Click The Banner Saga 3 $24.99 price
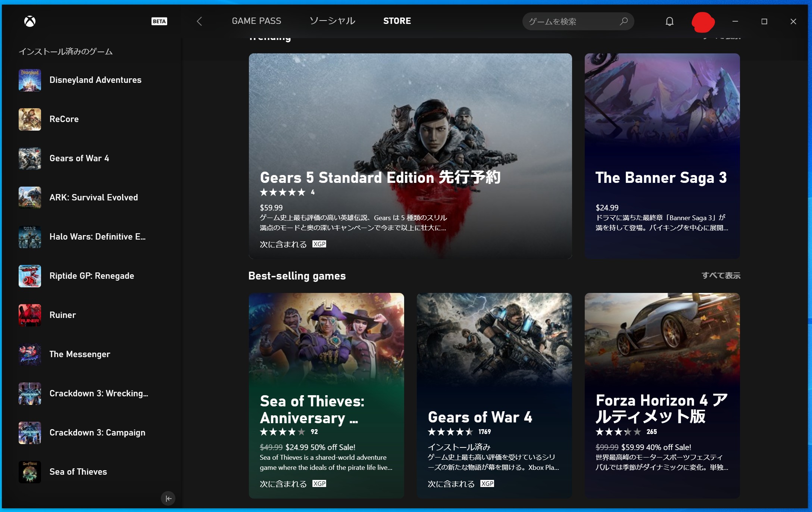Image resolution: width=812 pixels, height=512 pixels. click(x=607, y=207)
